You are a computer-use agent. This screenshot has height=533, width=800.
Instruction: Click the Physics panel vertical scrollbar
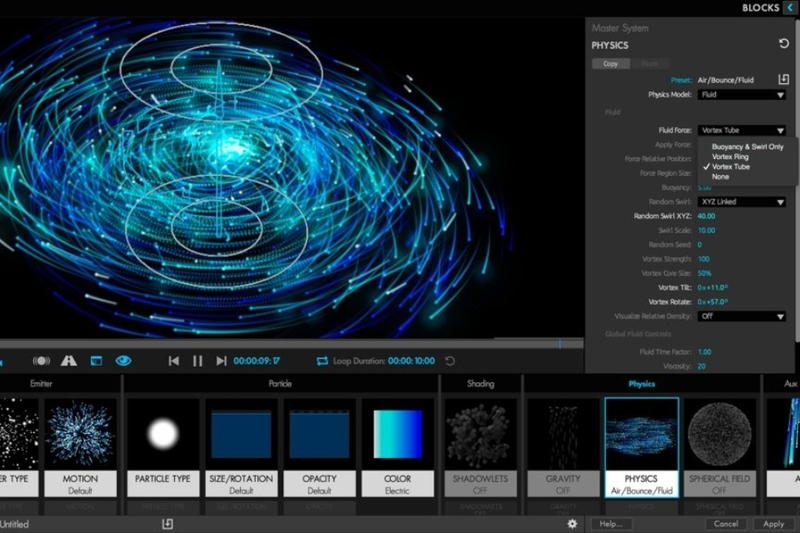pos(797,179)
